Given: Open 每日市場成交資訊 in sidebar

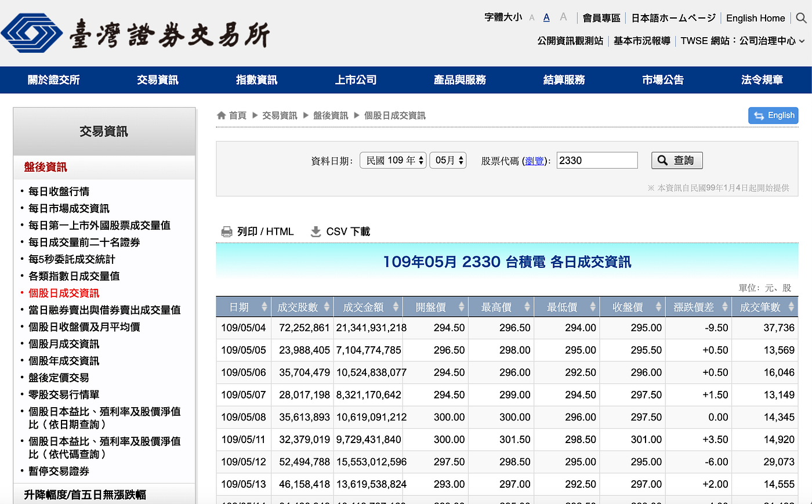Looking at the screenshot, I should coord(69,208).
